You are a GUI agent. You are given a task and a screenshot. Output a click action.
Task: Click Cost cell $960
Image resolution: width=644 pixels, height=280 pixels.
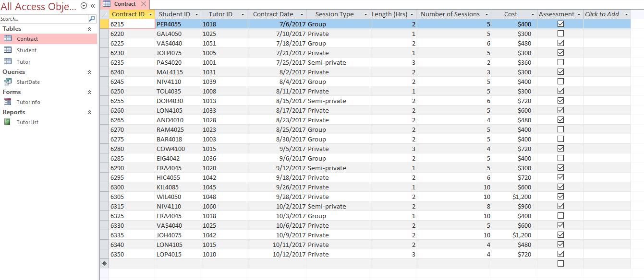pos(514,206)
